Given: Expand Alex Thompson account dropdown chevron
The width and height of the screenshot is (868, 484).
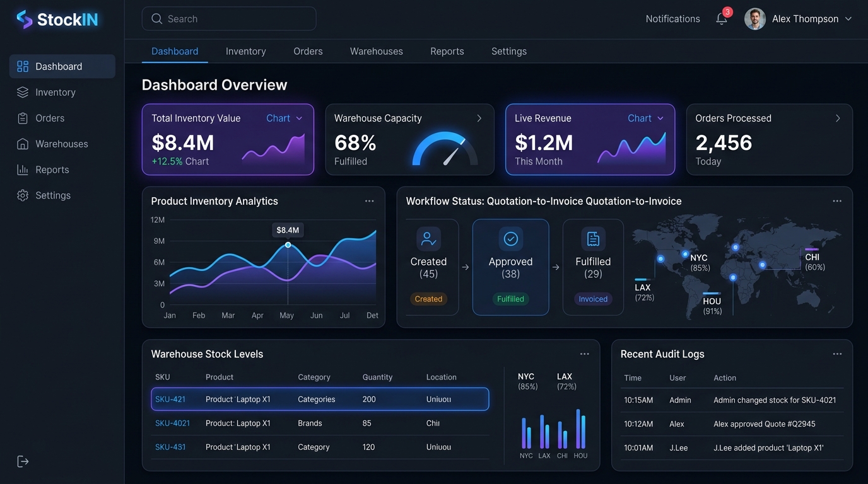Looking at the screenshot, I should 848,19.
